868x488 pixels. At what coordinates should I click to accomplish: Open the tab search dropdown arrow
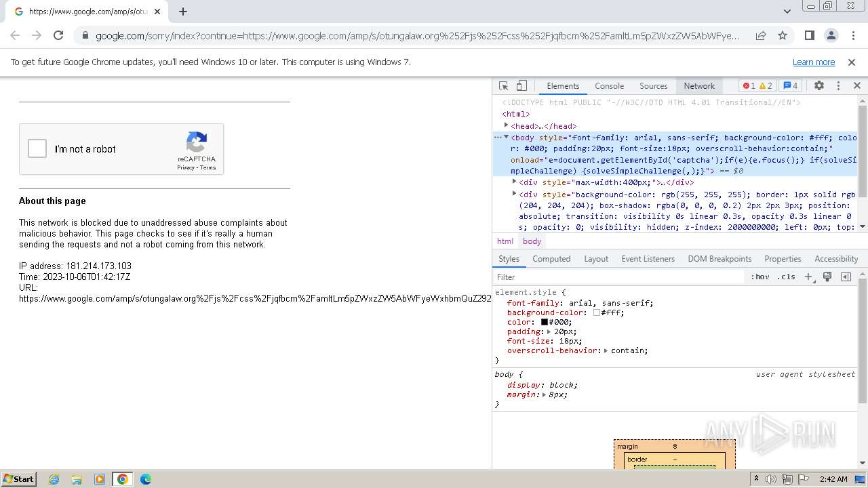tap(787, 12)
